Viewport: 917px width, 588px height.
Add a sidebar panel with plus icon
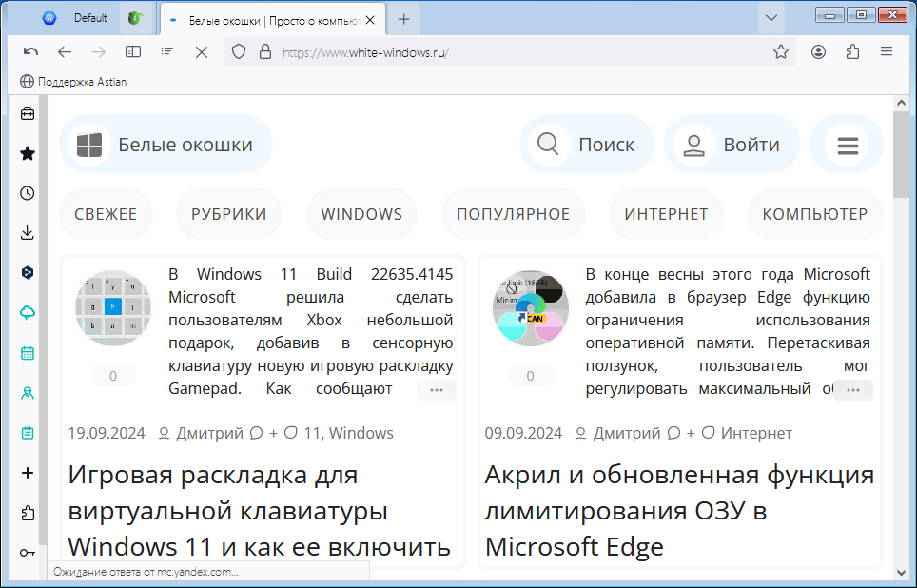[x=28, y=473]
